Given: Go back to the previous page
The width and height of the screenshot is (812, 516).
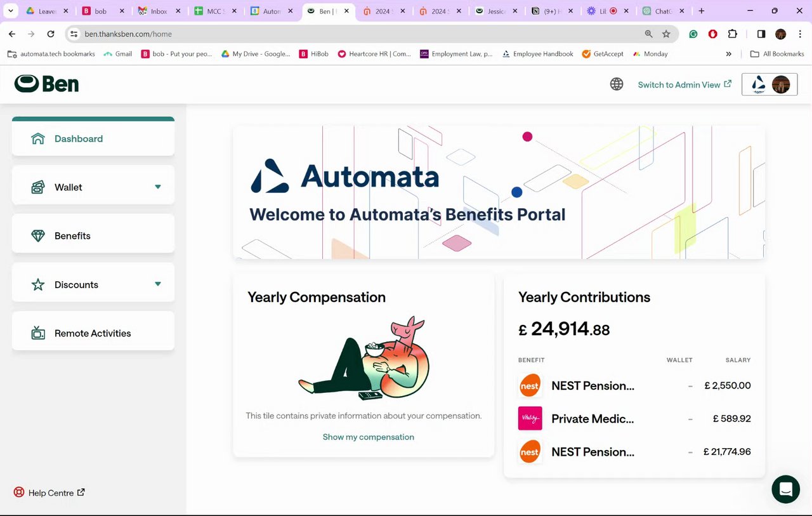Looking at the screenshot, I should (x=12, y=34).
